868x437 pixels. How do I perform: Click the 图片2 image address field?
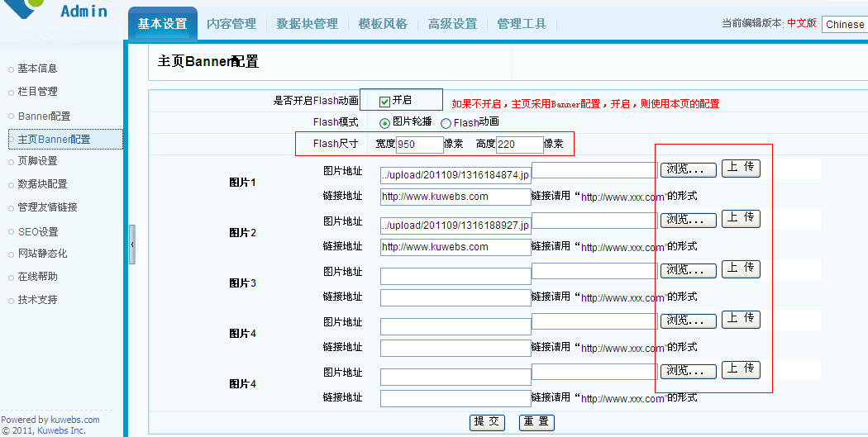[x=455, y=226]
